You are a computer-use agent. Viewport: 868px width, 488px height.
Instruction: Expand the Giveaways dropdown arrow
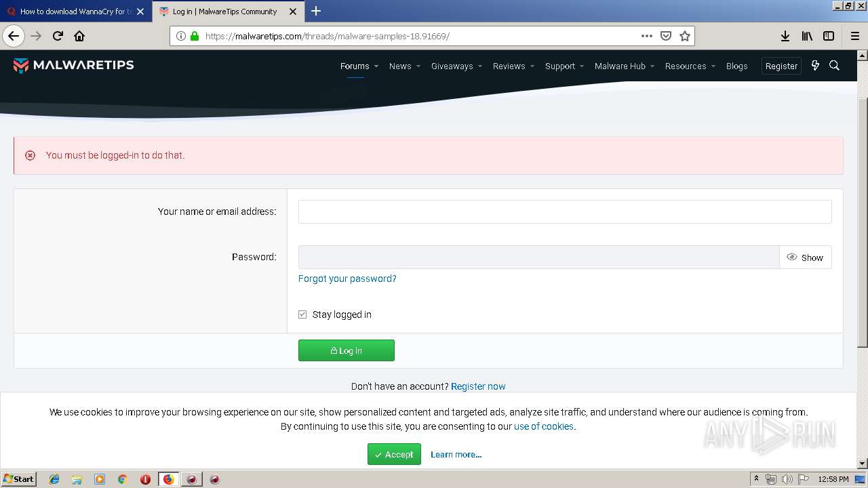coord(479,66)
